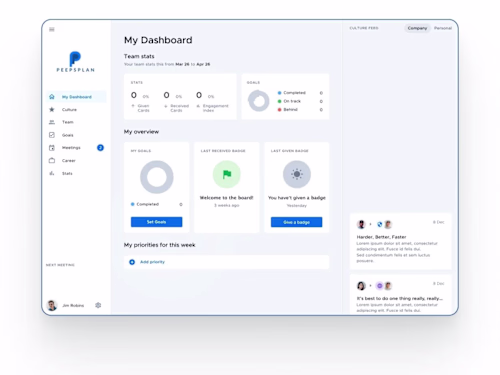Click the My priorities for this week heading
The height and width of the screenshot is (375, 500).
pyautogui.click(x=159, y=245)
